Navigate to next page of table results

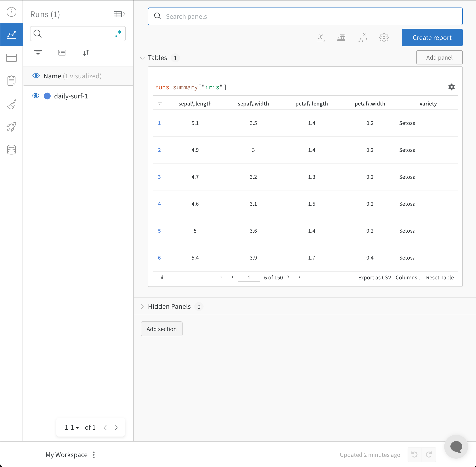coord(288,277)
